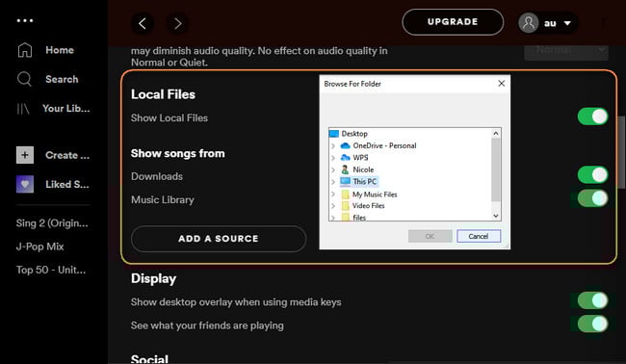This screenshot has height=364, width=626.
Task: Select WPS in the folder tree
Action: tap(360, 158)
